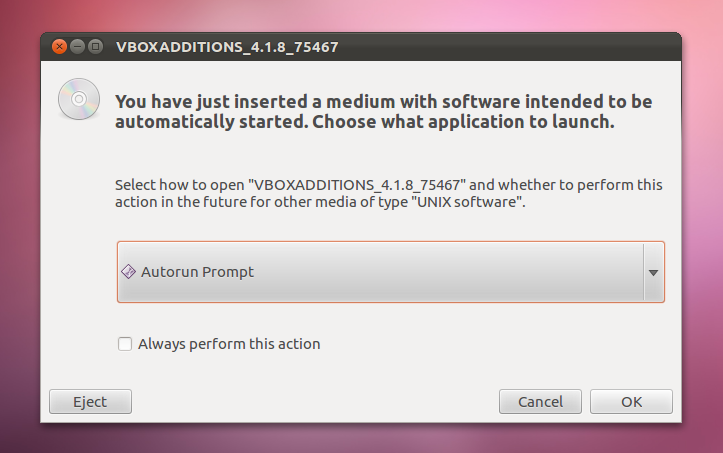Minimize the VBOXADDITIONS dialog window
This screenshot has height=453, width=723.
tap(77, 47)
